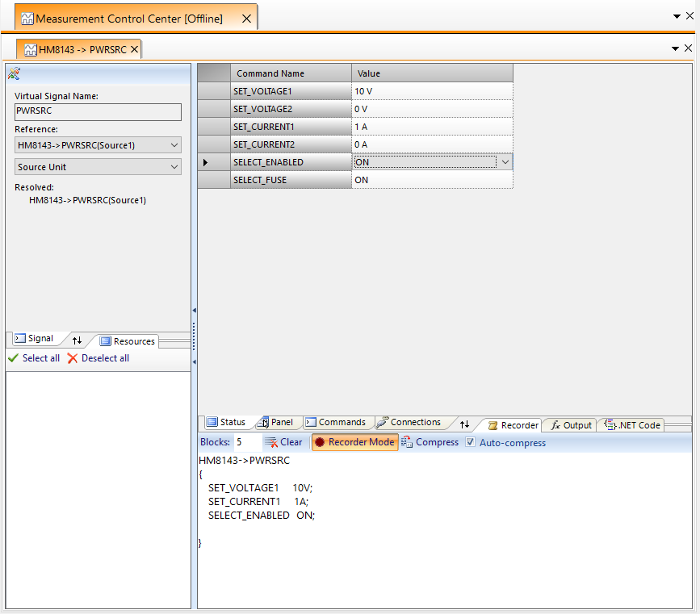Select the SELECT_FUSE command name cell
The height and width of the screenshot is (614, 700).
[291, 180]
